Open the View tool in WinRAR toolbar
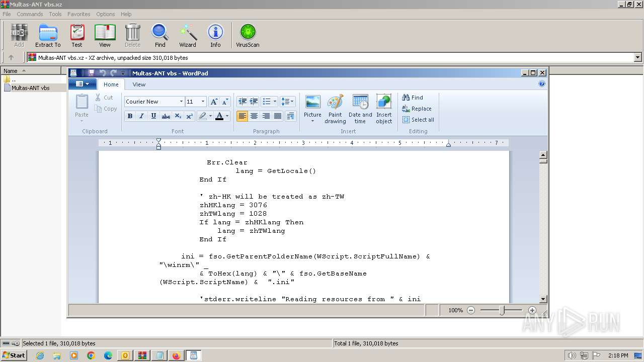This screenshot has width=644, height=362. tap(105, 36)
